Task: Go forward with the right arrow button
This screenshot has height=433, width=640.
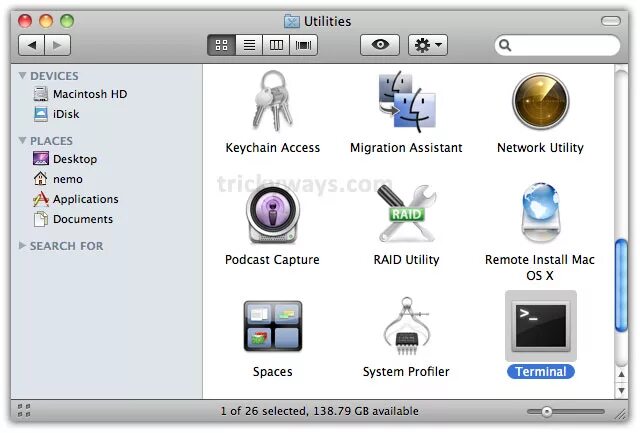Action: (x=58, y=45)
